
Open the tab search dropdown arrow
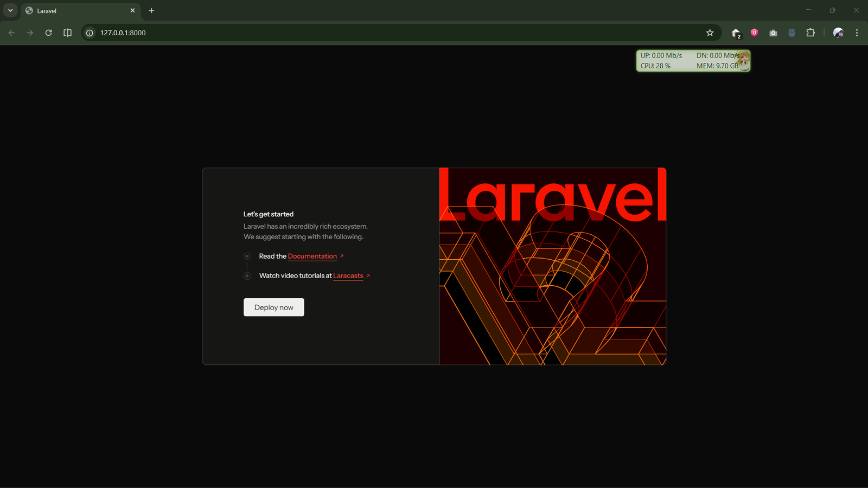pos(10,10)
